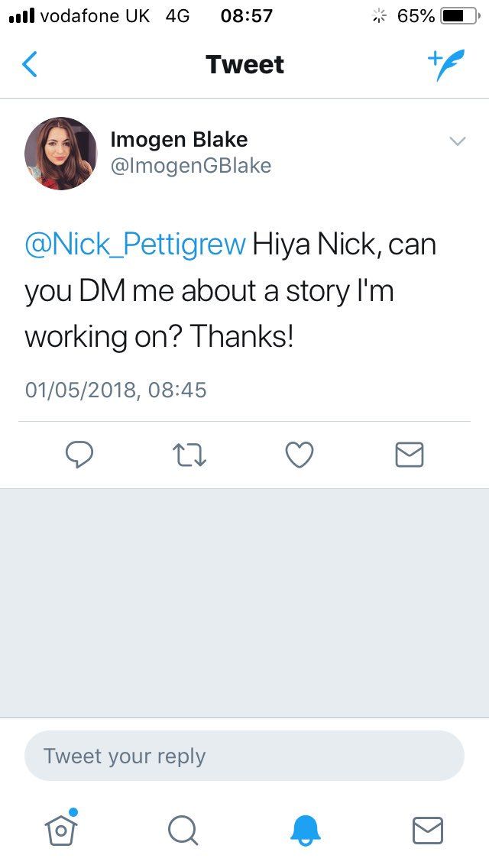Screen dimensions: 489x868
Task: Compose a new tweet with feather icon
Action: click(x=445, y=65)
